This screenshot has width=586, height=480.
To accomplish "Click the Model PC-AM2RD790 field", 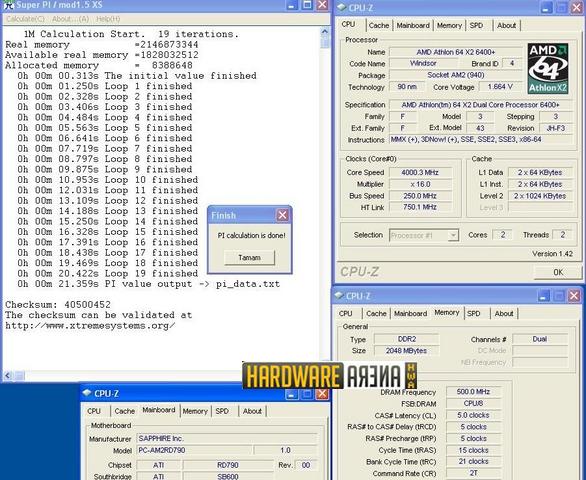I will pos(194,450).
